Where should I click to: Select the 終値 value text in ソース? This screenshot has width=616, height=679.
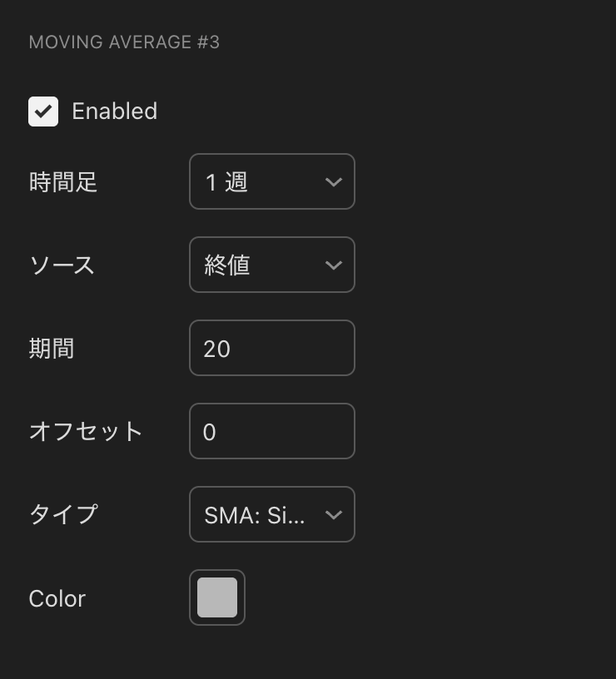[x=227, y=265]
